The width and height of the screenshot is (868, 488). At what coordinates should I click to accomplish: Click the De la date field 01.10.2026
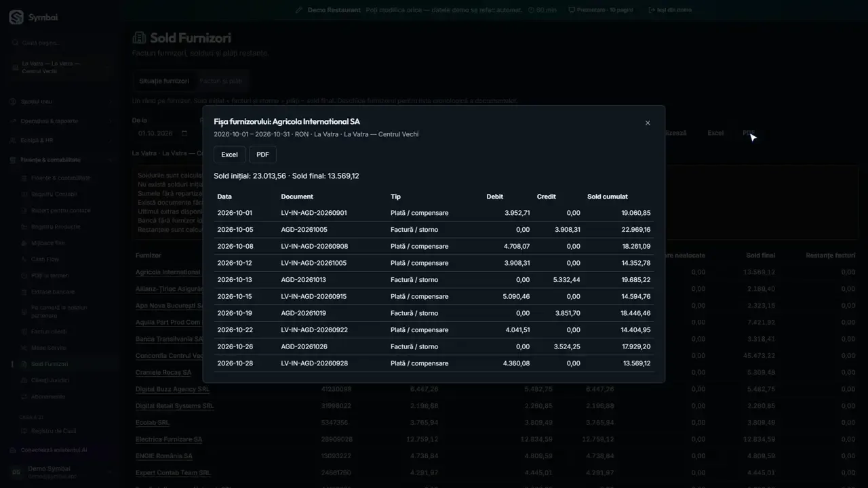coord(163,134)
